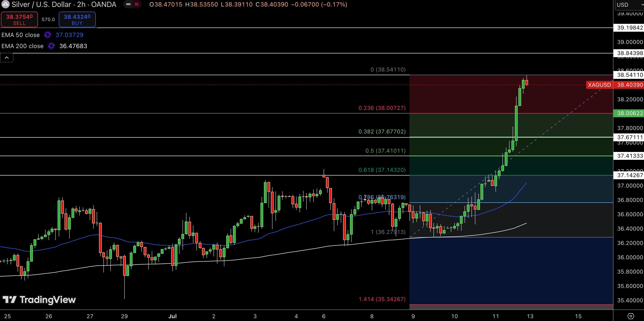Click the 39.00000 price scale label
The width and height of the screenshot is (644, 321).
tap(630, 42)
